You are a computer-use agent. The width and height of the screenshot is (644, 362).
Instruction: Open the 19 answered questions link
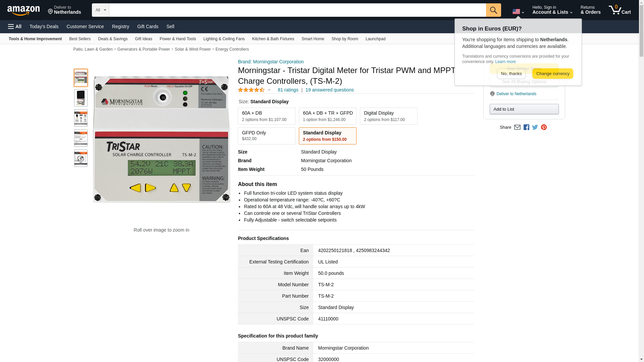tap(329, 90)
